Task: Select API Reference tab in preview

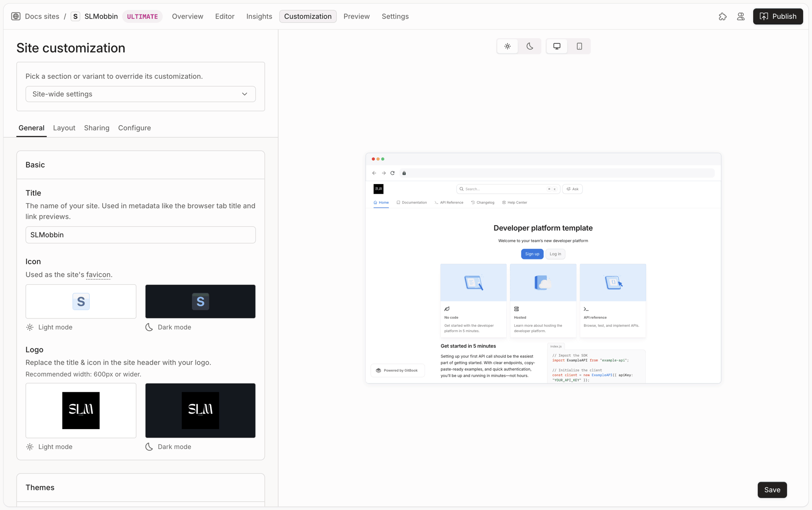Action: (x=449, y=203)
